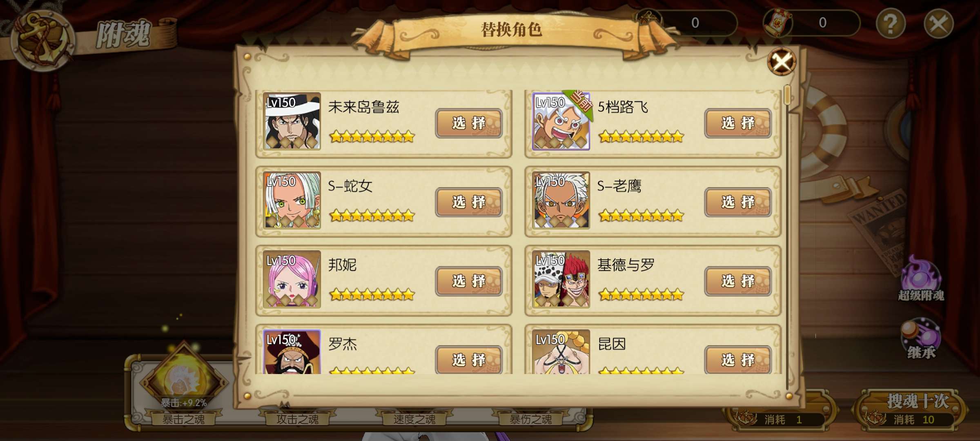The height and width of the screenshot is (441, 980).
Task: Click the character list scrollbar handle
Action: point(788,95)
